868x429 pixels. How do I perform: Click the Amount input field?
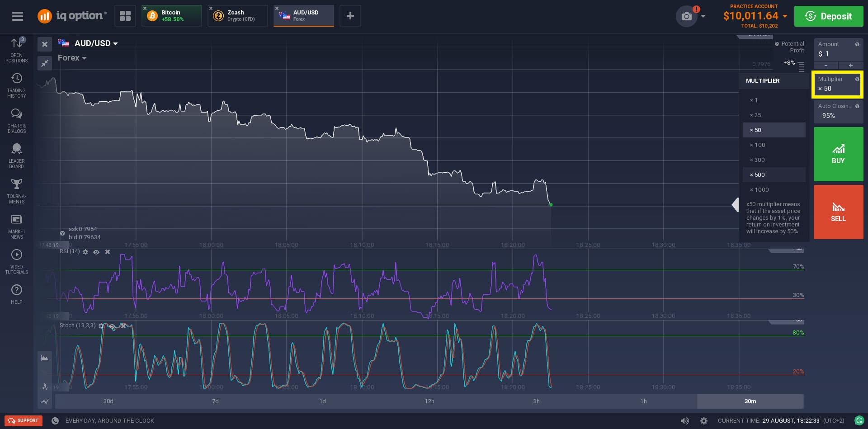838,50
